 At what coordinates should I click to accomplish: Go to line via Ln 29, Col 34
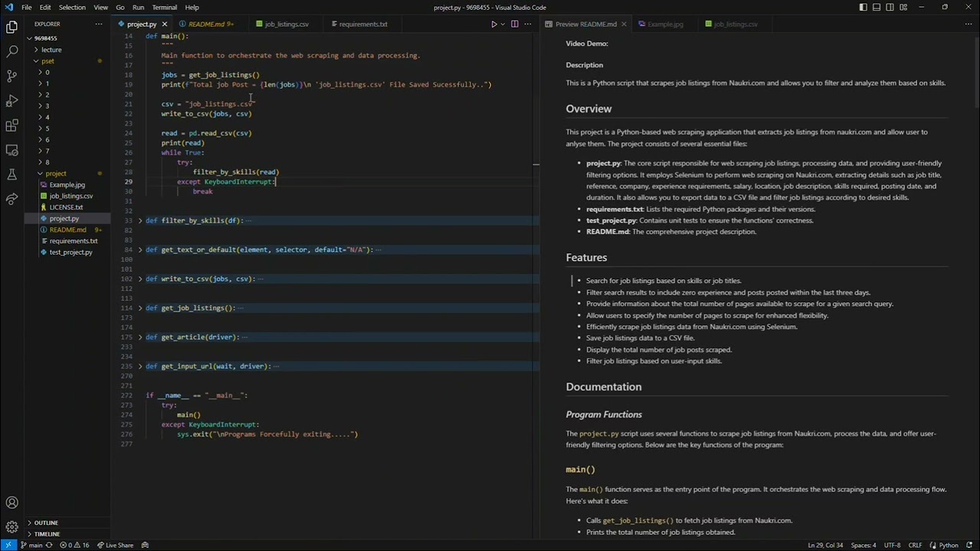pos(825,545)
